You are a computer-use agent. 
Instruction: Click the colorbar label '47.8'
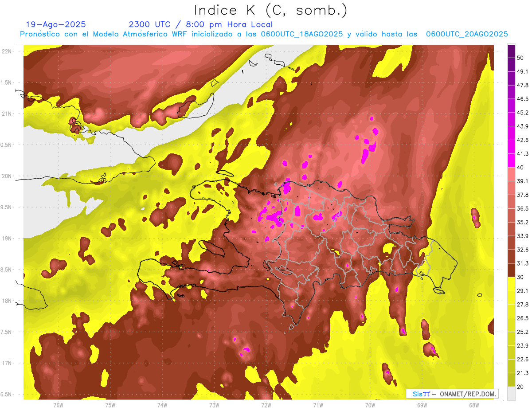tap(523, 85)
